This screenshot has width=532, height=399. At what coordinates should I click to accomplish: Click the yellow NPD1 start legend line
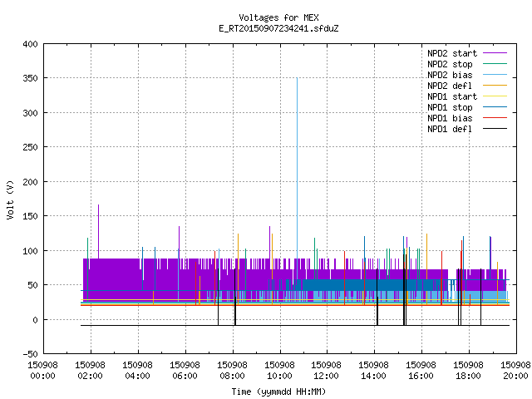(x=495, y=96)
